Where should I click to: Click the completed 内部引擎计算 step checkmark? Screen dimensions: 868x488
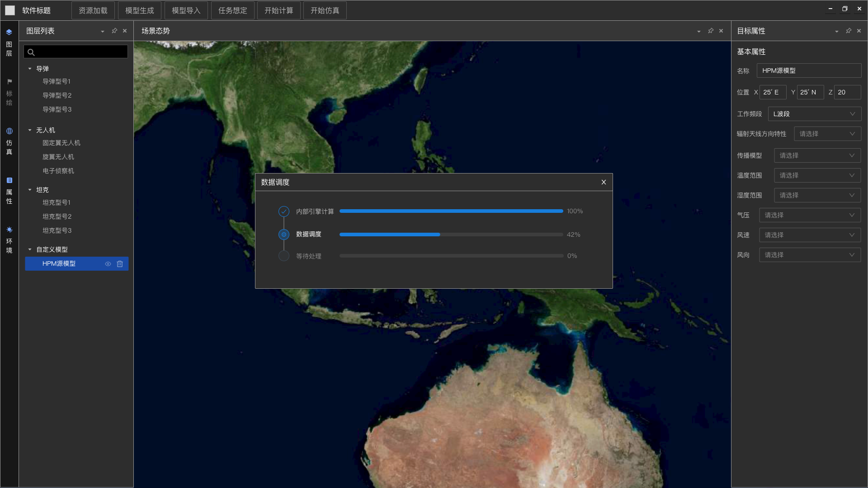click(x=284, y=211)
